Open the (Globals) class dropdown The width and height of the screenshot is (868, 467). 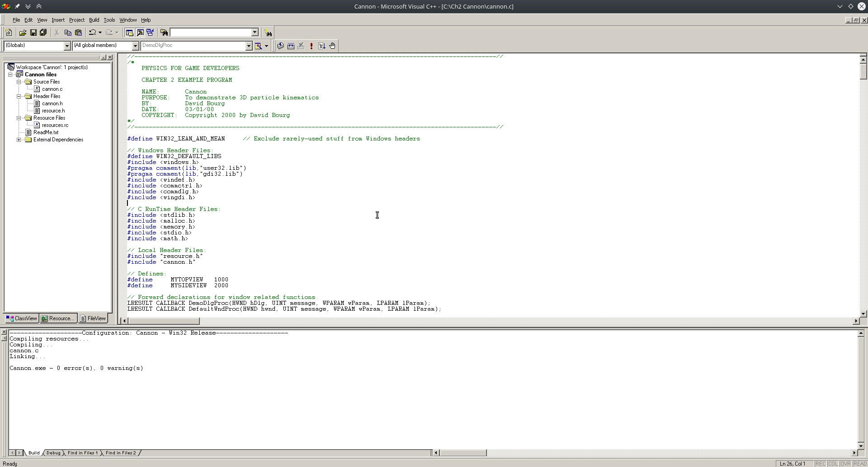coord(67,46)
